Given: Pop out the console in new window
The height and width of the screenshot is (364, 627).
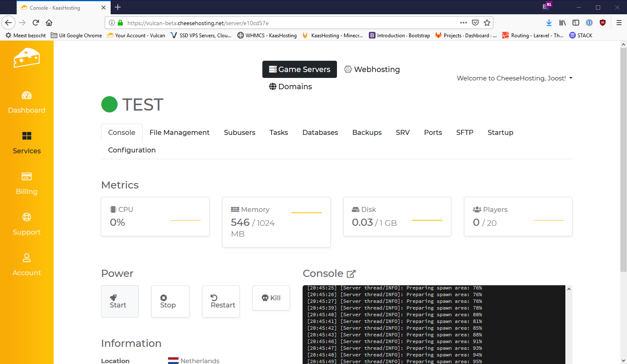Looking at the screenshot, I should [x=351, y=274].
